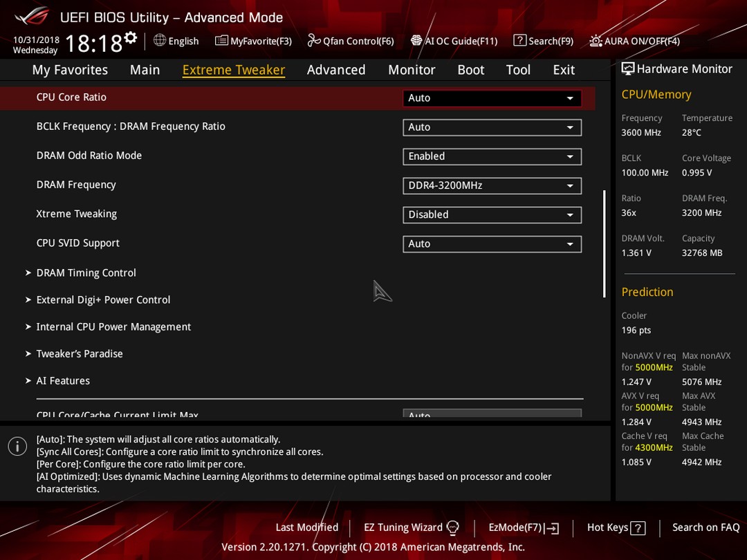This screenshot has height=560, width=747.
Task: Expand DRAM Timing Control submenu
Action: 86,273
